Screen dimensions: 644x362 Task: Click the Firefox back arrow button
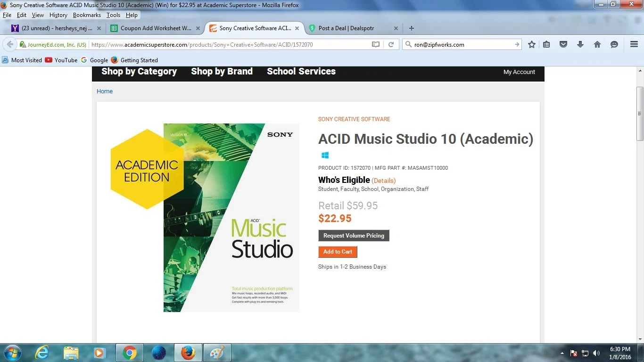click(x=9, y=44)
